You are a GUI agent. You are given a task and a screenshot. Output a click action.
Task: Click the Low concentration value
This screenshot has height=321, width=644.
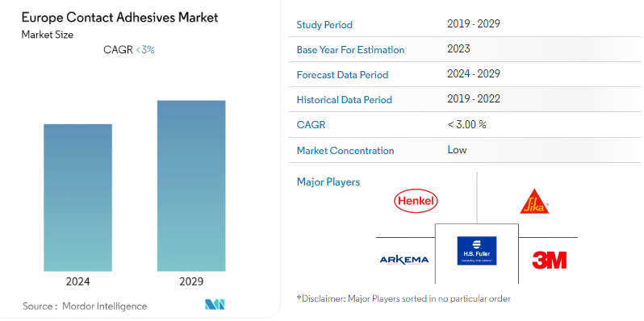[457, 149]
